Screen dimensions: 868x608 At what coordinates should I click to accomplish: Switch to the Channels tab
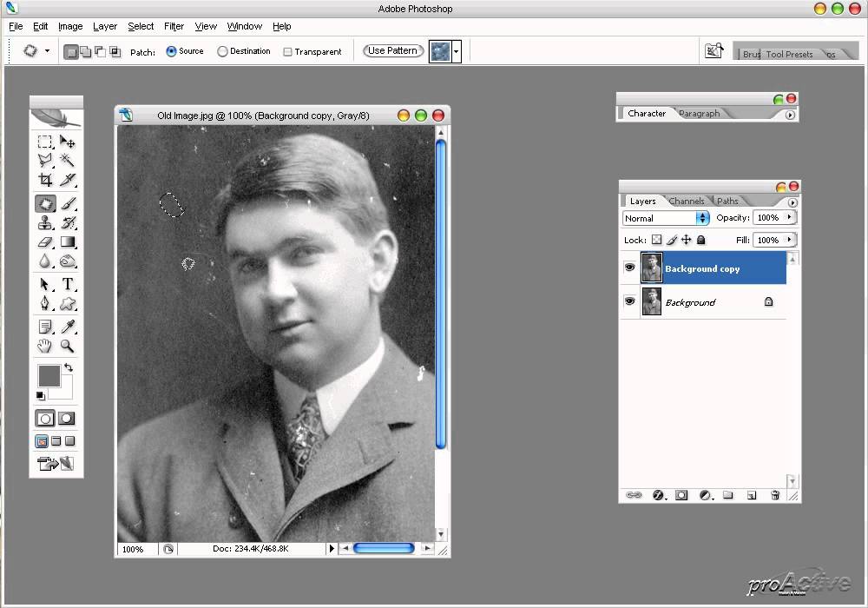(687, 201)
